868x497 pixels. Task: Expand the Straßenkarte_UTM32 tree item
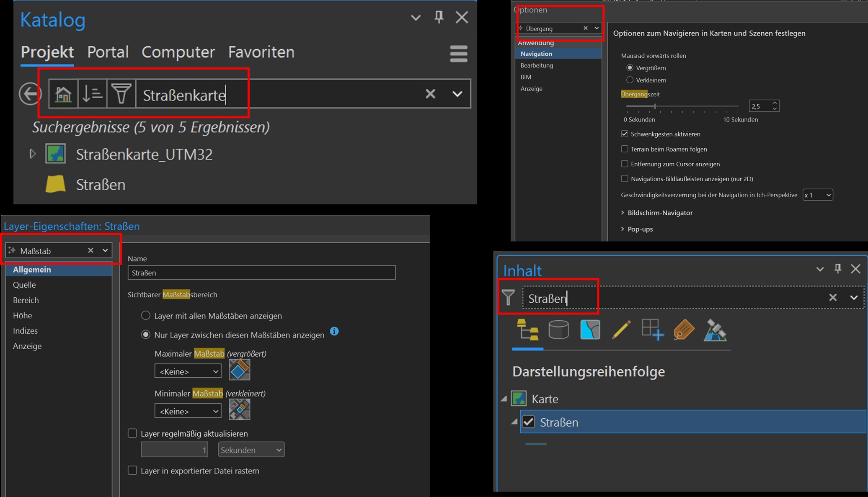(33, 154)
